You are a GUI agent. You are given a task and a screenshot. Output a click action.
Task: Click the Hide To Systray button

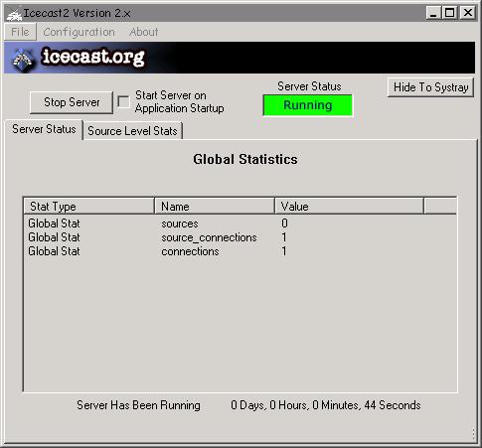click(x=430, y=87)
